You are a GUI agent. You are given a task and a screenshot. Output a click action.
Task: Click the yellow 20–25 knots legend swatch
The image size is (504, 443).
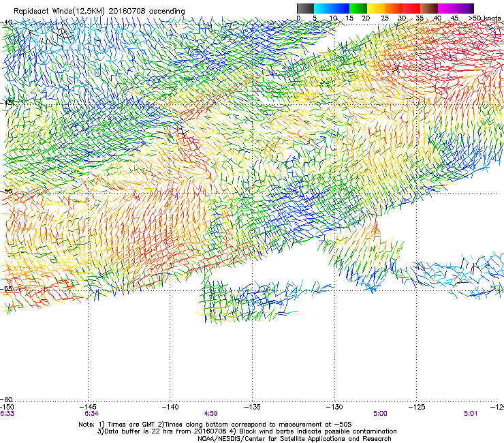point(376,8)
